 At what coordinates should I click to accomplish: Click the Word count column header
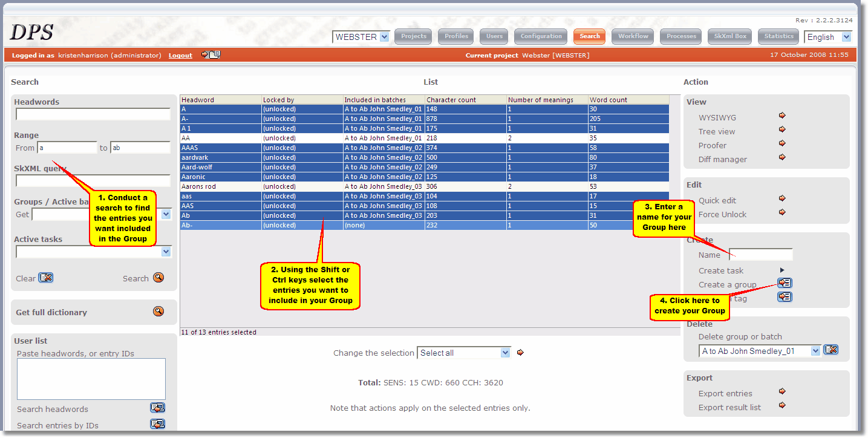pyautogui.click(x=629, y=100)
